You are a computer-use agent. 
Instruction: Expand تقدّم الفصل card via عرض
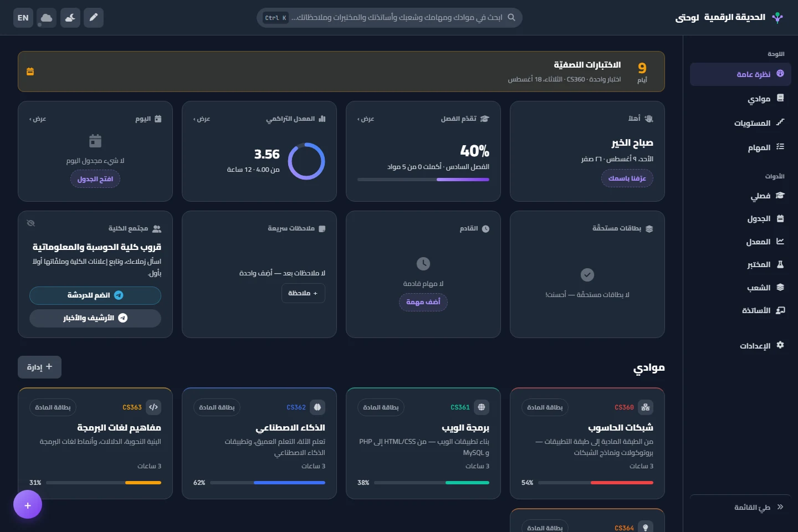coord(366,119)
